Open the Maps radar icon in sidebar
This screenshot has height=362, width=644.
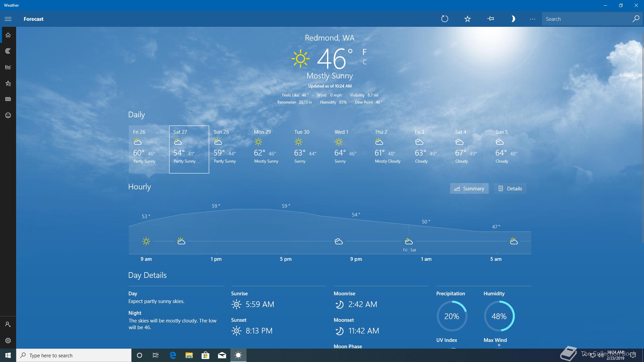coord(8,51)
